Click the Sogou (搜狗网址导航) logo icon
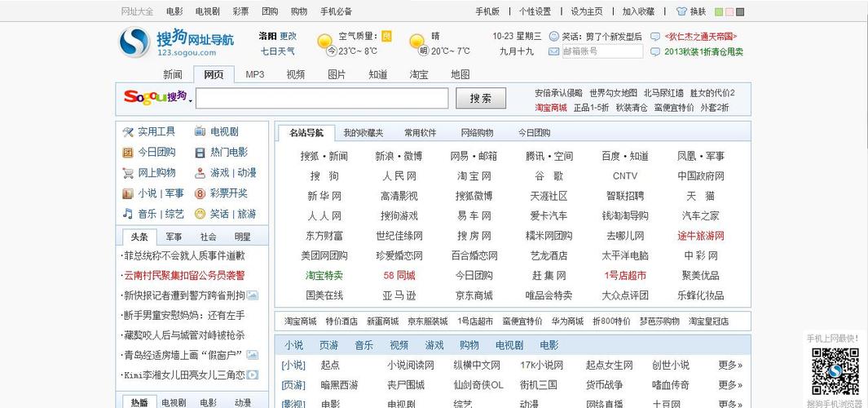The image size is (868, 408). point(134,42)
